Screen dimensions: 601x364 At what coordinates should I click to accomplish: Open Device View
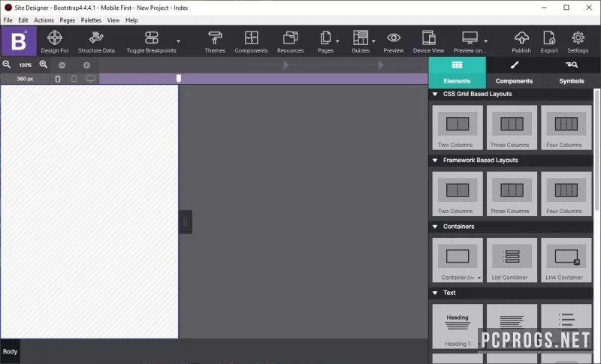pyautogui.click(x=428, y=42)
